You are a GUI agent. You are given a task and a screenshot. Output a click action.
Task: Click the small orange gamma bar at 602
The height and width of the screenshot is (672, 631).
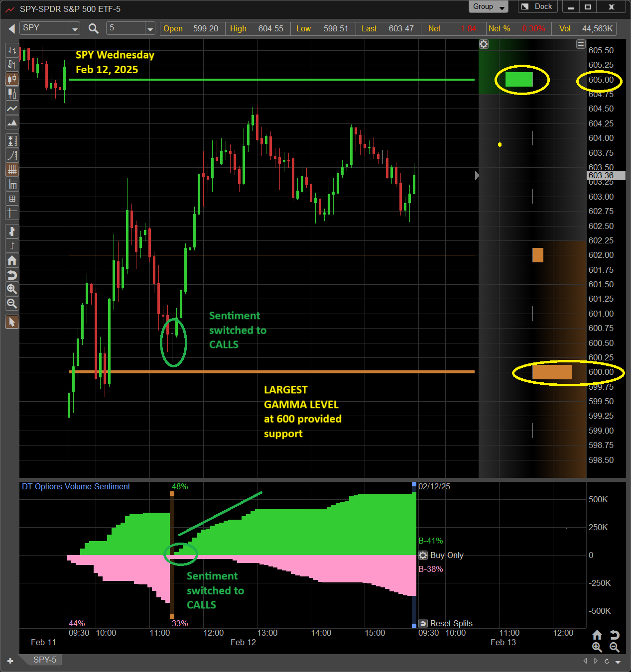click(x=538, y=255)
